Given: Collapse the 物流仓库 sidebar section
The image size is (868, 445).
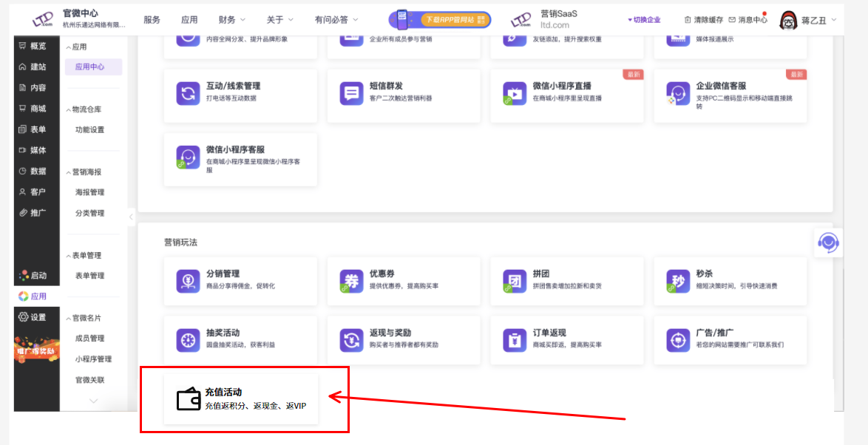Looking at the screenshot, I should click(x=69, y=109).
